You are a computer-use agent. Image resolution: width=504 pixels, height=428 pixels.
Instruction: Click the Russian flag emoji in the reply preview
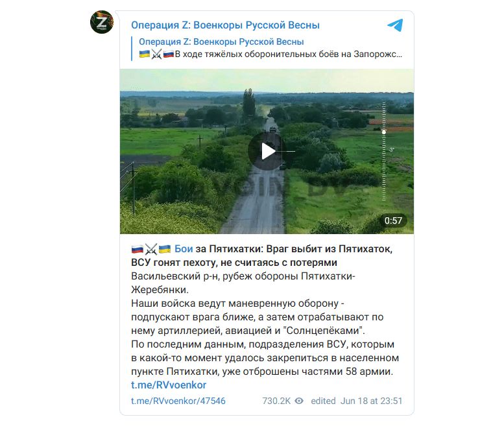tap(169, 54)
